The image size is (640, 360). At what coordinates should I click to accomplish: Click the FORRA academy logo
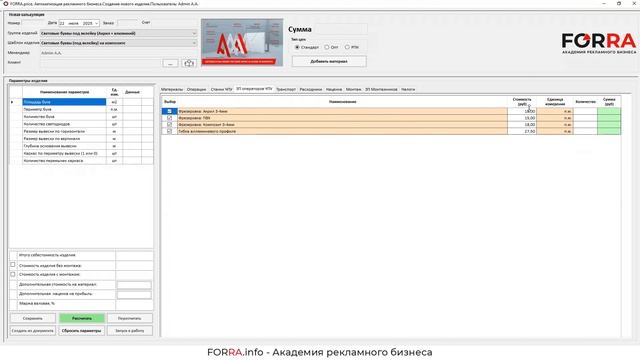(x=599, y=43)
